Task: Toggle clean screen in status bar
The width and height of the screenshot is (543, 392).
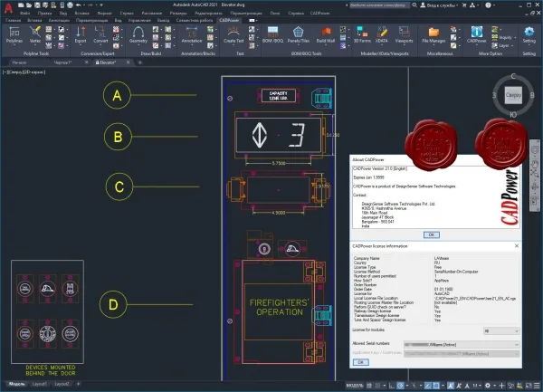Action: (x=529, y=385)
